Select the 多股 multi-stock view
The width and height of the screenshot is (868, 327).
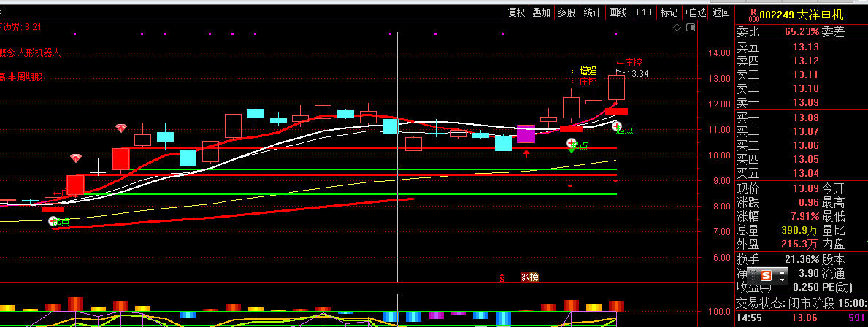coord(566,12)
